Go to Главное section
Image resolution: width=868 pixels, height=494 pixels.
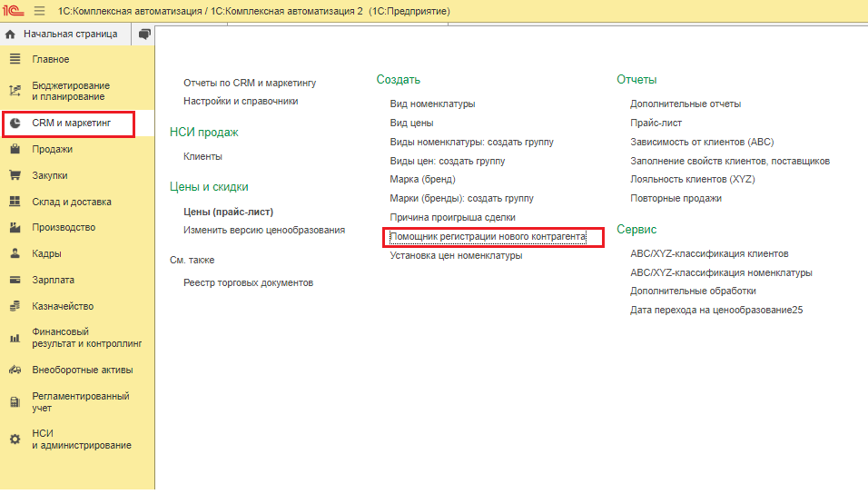[x=50, y=59]
